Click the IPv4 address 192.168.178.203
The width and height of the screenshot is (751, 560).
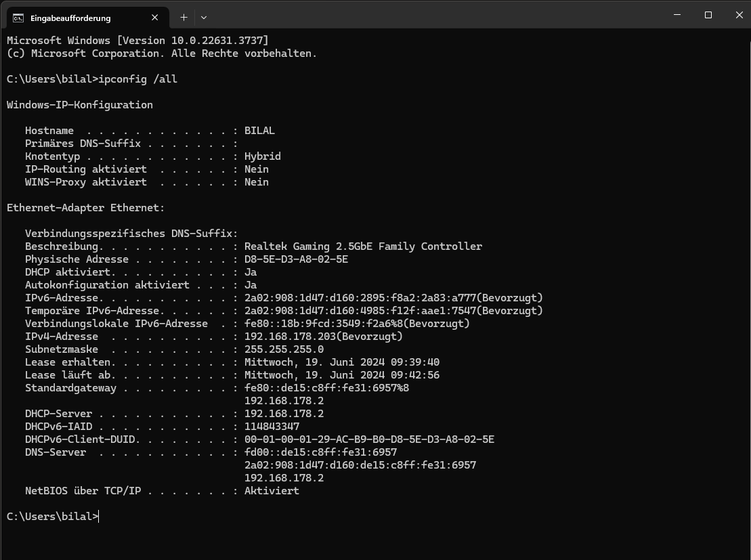(290, 337)
